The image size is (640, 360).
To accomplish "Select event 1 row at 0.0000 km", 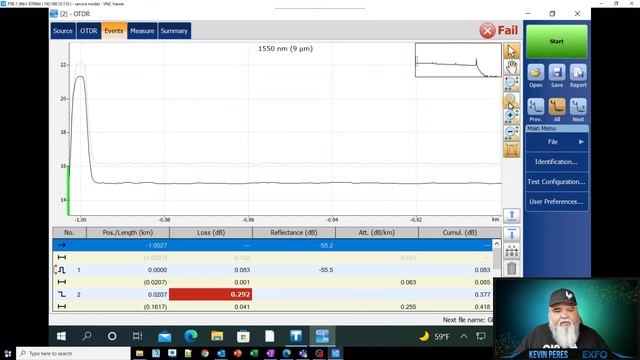I will 272,270.
